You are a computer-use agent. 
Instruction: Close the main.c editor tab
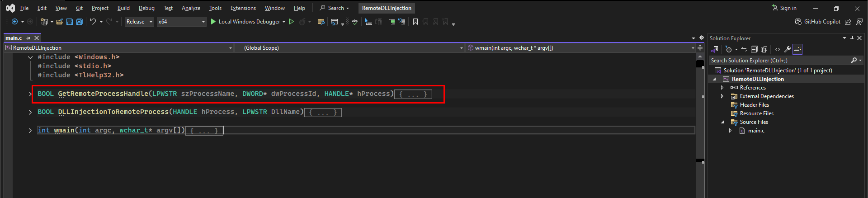coord(37,38)
